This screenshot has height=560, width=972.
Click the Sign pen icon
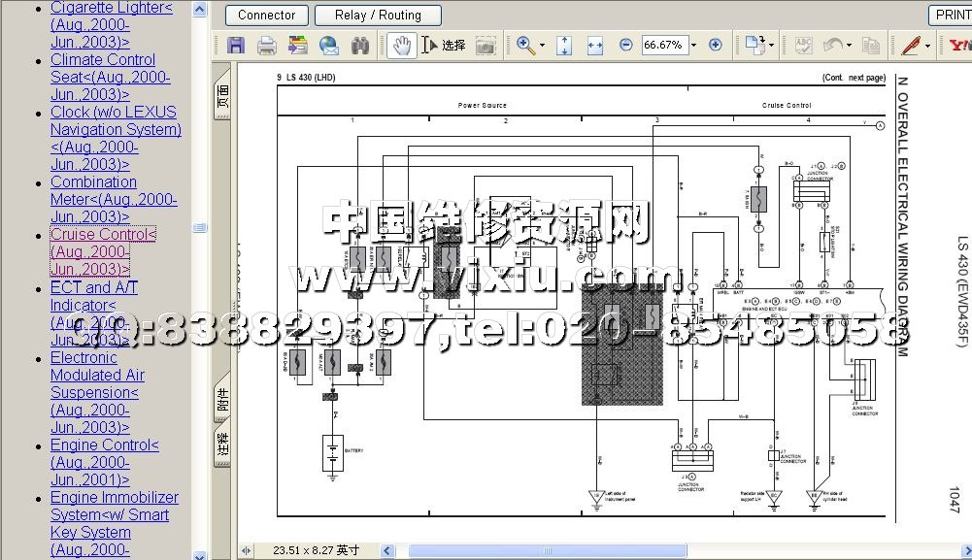(911, 46)
